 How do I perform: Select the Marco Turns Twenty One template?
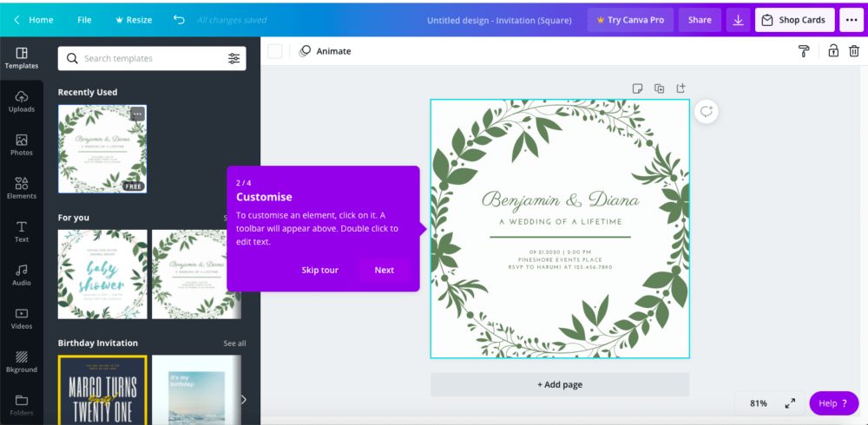coord(102,390)
